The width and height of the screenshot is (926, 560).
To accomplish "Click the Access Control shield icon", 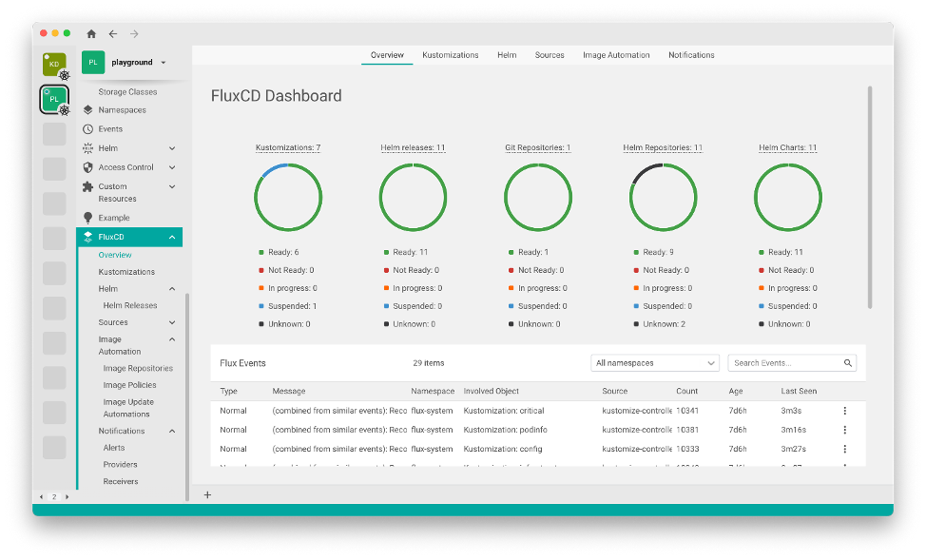I will tap(88, 167).
